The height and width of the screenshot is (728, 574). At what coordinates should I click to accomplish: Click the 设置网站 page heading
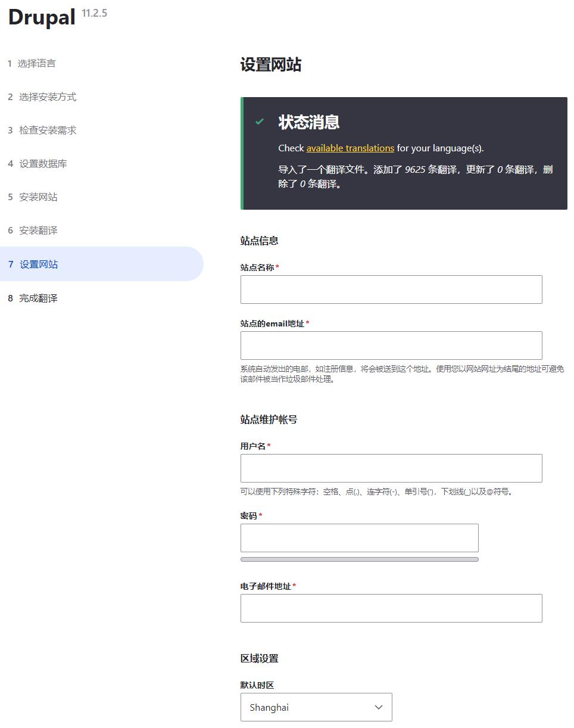point(271,64)
